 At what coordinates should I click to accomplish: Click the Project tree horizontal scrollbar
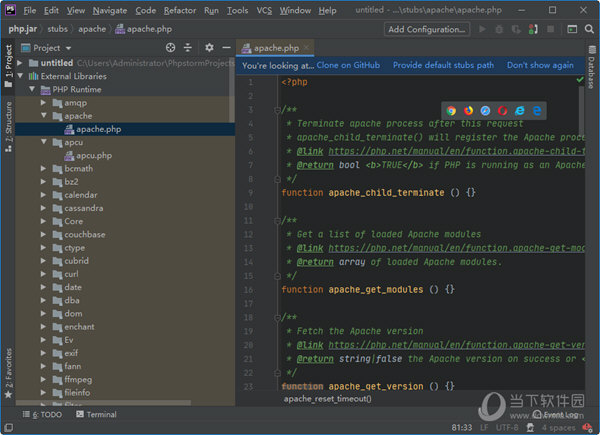pos(103,402)
